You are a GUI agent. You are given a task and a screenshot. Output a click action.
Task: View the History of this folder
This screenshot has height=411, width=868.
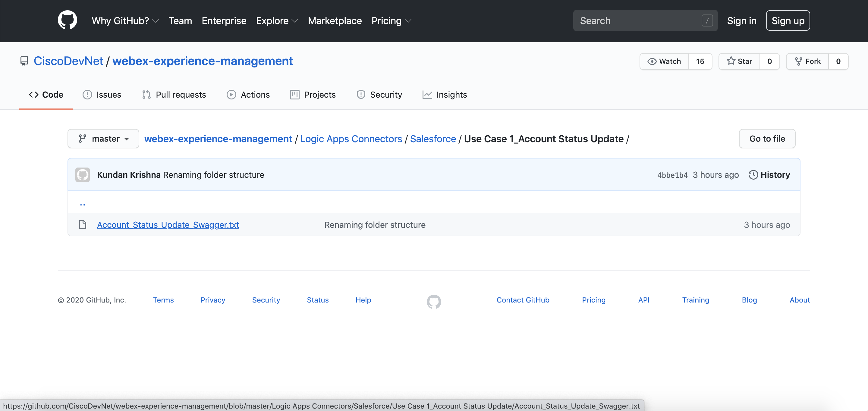point(769,175)
